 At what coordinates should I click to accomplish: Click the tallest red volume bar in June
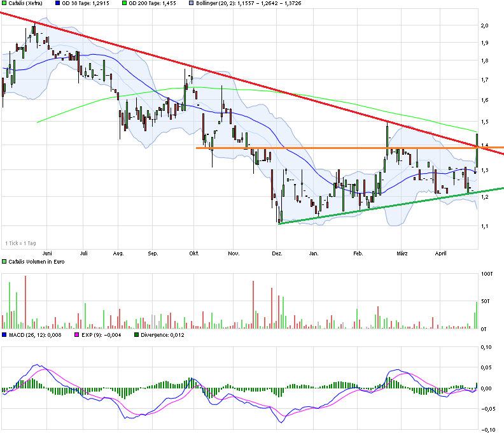click(x=25, y=302)
